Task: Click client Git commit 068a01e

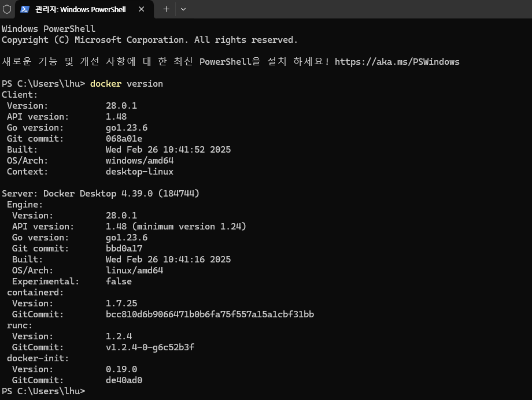Action: 124,139
